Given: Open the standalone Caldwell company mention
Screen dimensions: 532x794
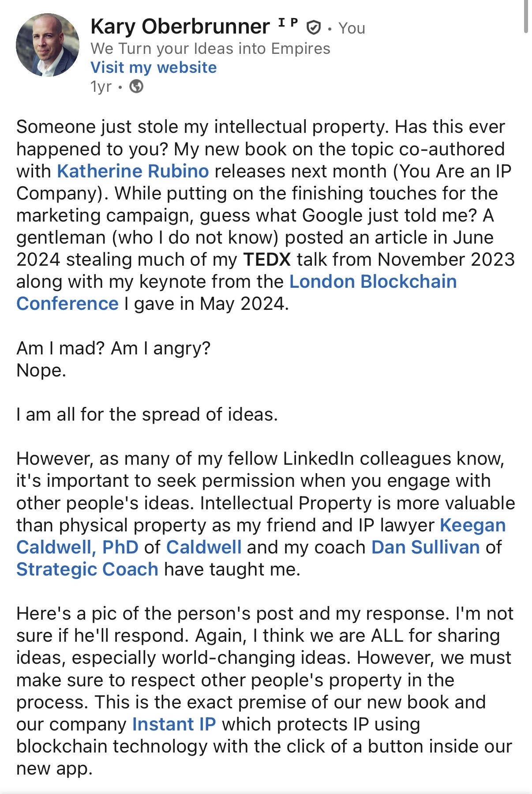Looking at the screenshot, I should click(x=204, y=547).
